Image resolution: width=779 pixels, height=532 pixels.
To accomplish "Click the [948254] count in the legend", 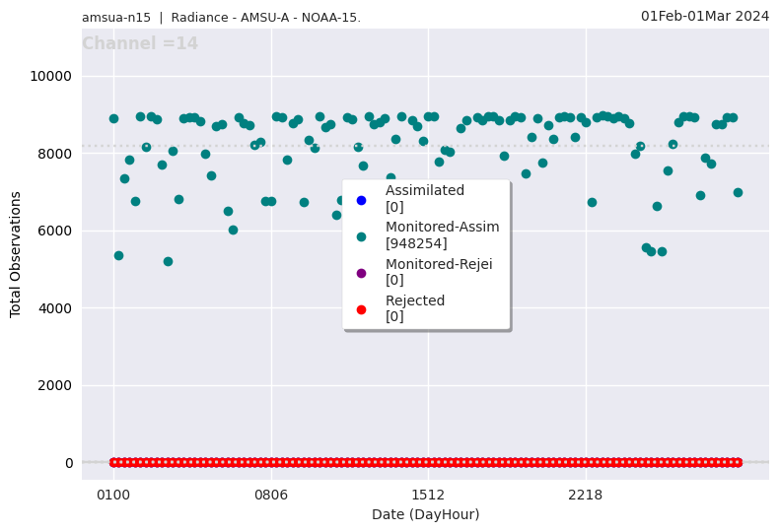I will [416, 243].
